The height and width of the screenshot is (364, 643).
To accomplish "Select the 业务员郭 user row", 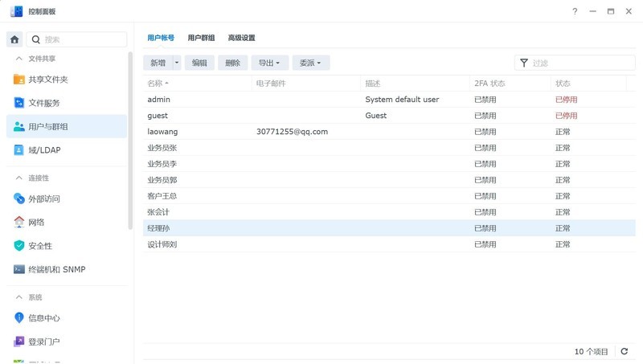I will tap(389, 179).
